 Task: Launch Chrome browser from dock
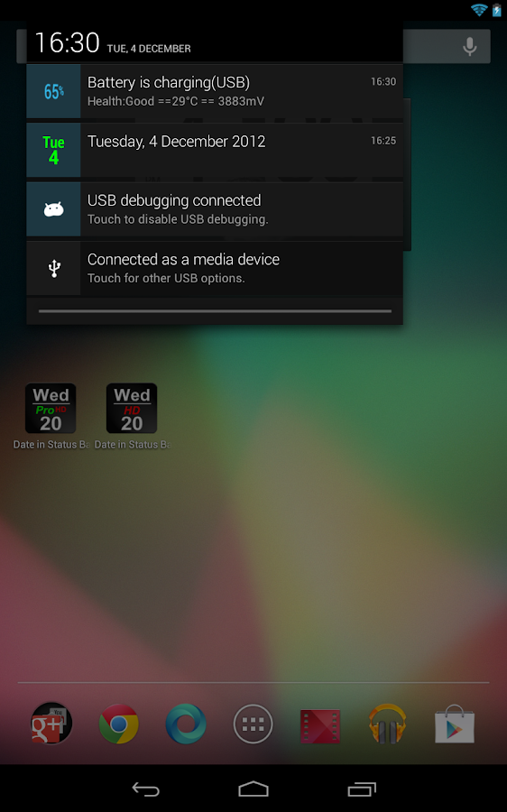(118, 724)
